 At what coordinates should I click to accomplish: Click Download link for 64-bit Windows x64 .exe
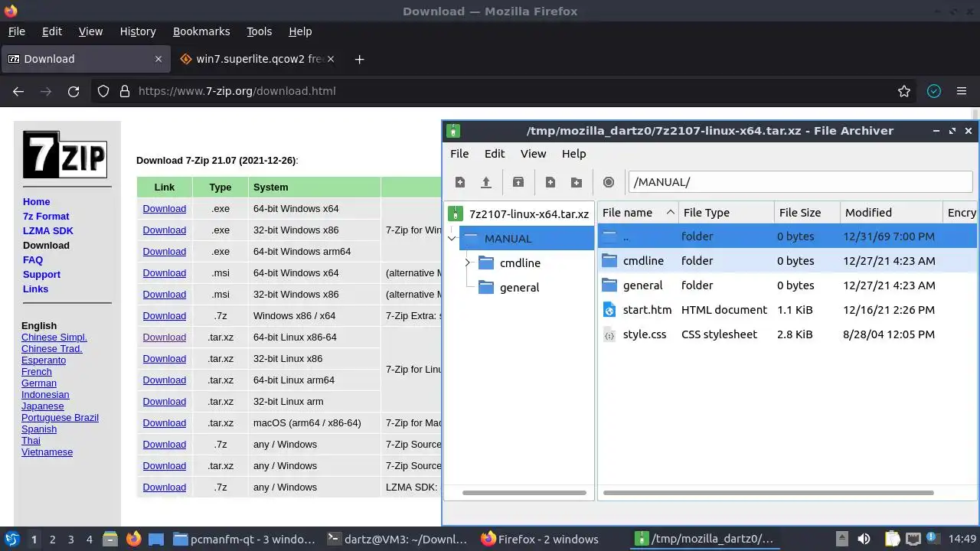click(x=164, y=209)
